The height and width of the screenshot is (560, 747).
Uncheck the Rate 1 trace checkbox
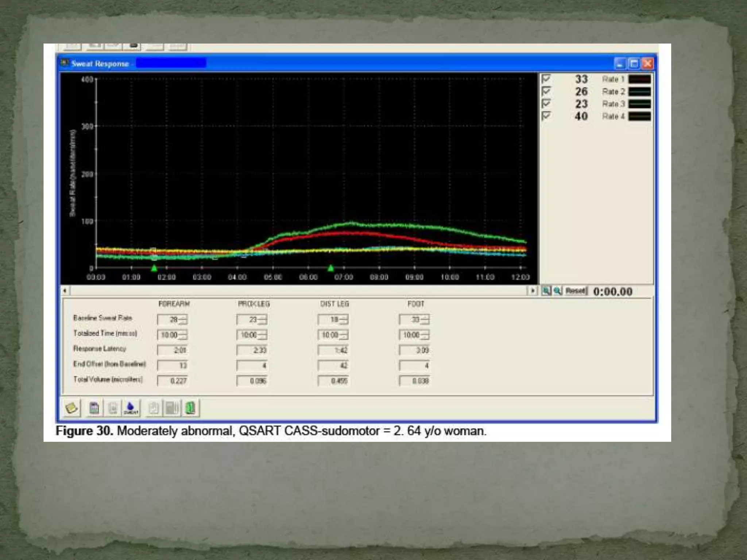(x=546, y=79)
